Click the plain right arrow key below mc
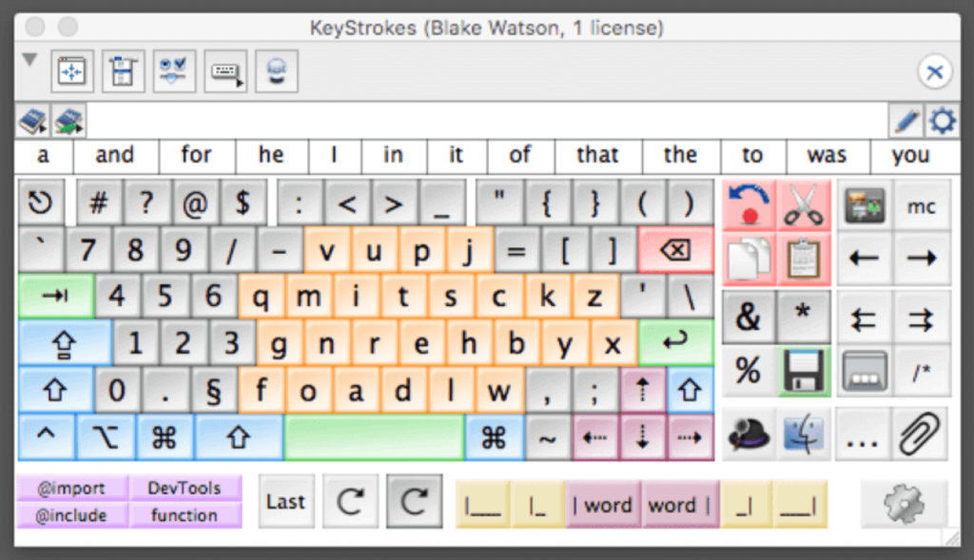 point(921,259)
